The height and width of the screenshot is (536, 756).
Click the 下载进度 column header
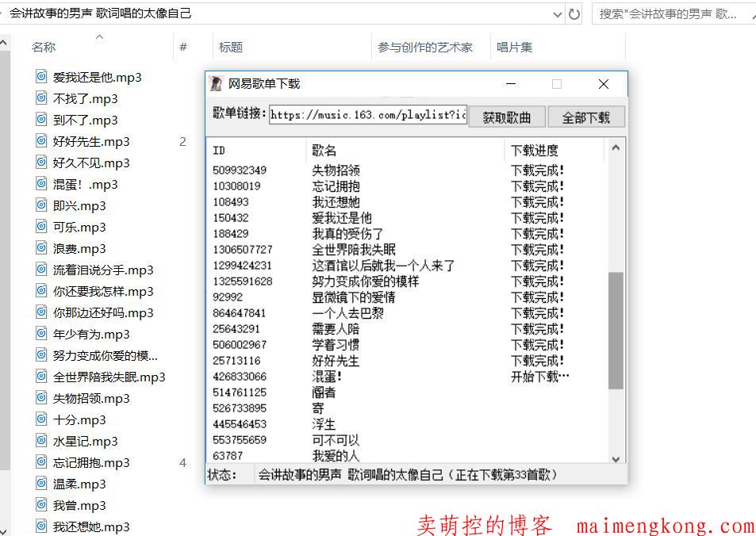click(x=534, y=150)
